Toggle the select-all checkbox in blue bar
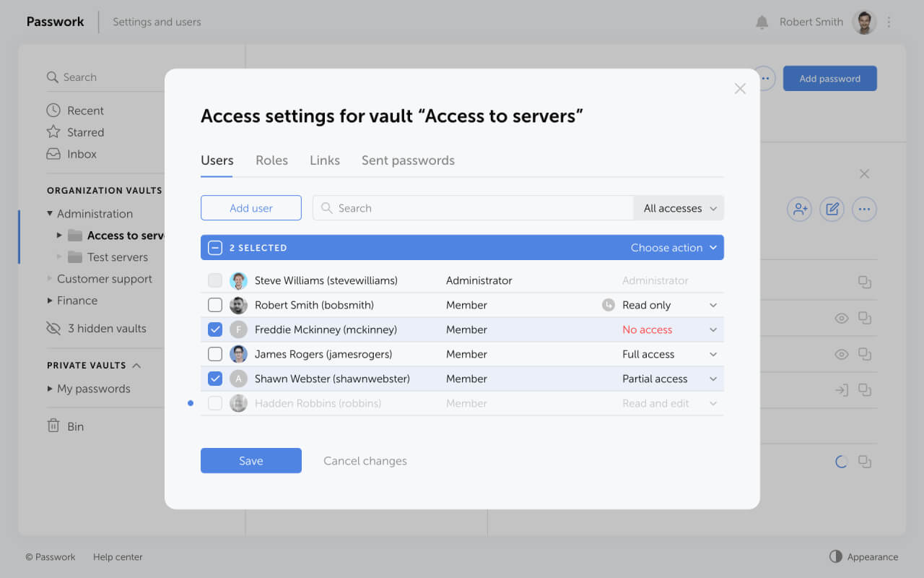This screenshot has width=924, height=578. pos(215,248)
